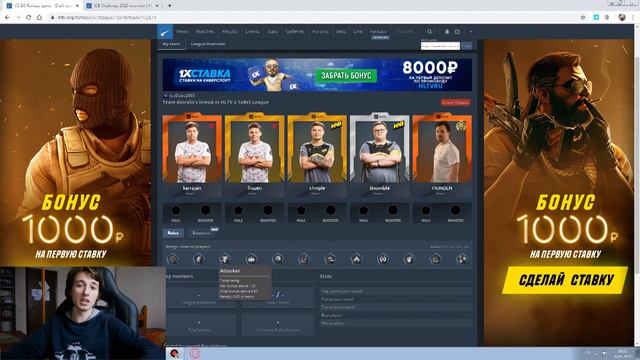Click the HLTV logo home icon

165,31
